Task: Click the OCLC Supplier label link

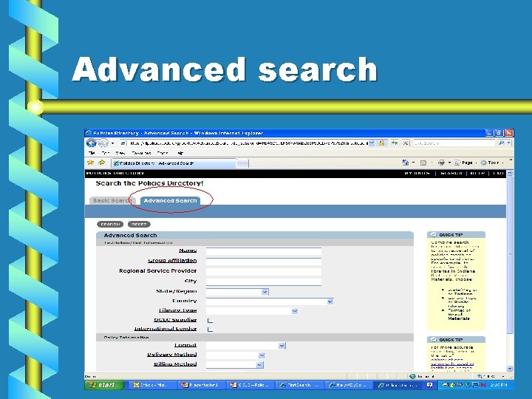Action: (x=175, y=320)
